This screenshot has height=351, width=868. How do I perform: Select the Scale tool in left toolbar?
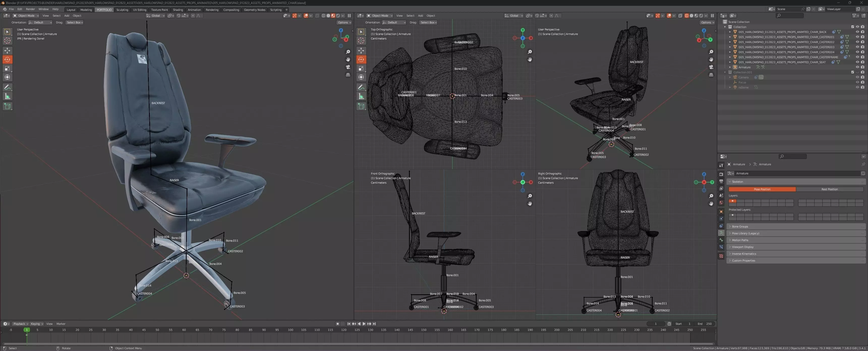click(x=7, y=68)
